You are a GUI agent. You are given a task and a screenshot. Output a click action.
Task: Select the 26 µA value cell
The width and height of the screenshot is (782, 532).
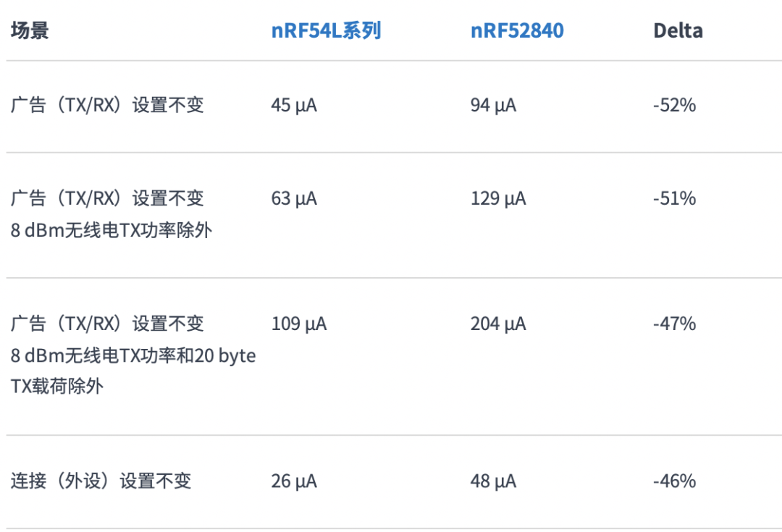pos(294,481)
